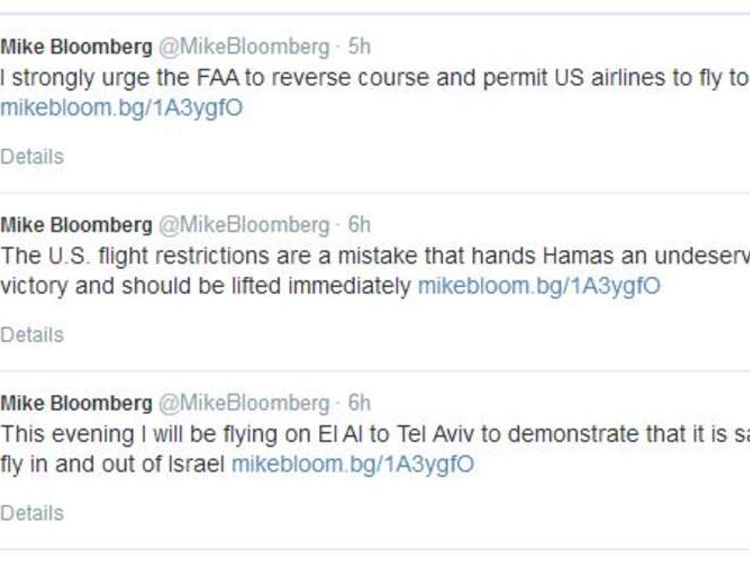Open @MikeBloomberg handle on the Tel Aviv tweet
The image size is (750, 563).
click(x=244, y=403)
